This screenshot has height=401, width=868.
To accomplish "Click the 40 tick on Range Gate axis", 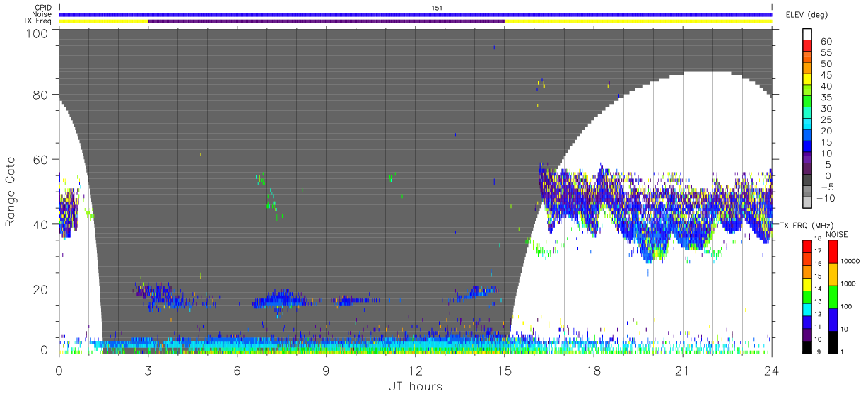I will click(x=41, y=224).
